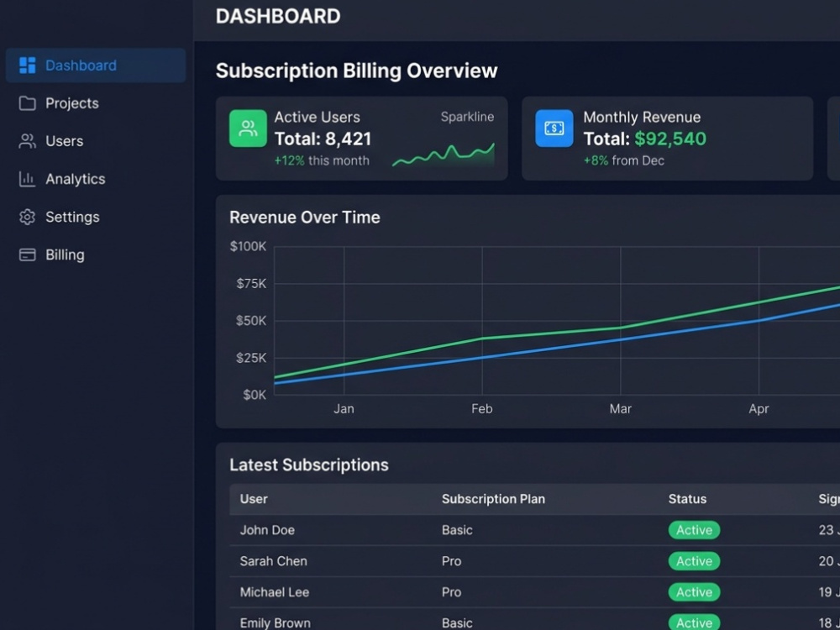Click the Projects folder icon
The width and height of the screenshot is (840, 630).
28,103
